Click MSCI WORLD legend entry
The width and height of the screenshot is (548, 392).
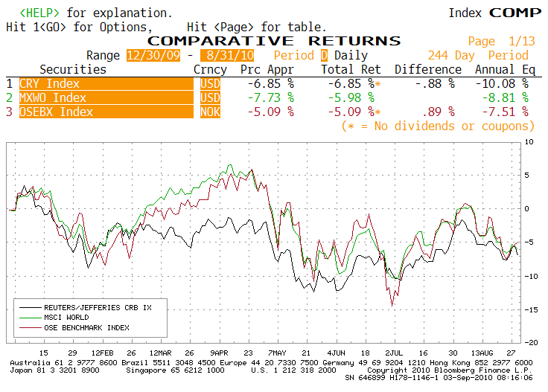[66, 318]
